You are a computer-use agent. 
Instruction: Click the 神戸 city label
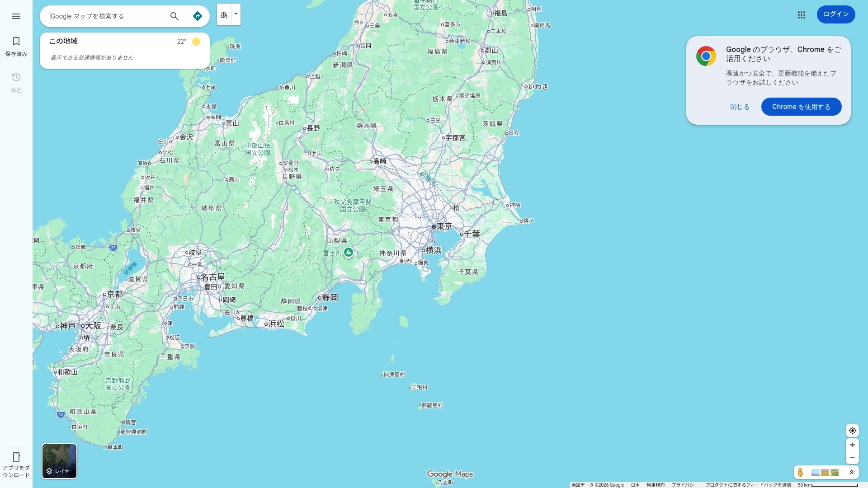[x=68, y=326]
